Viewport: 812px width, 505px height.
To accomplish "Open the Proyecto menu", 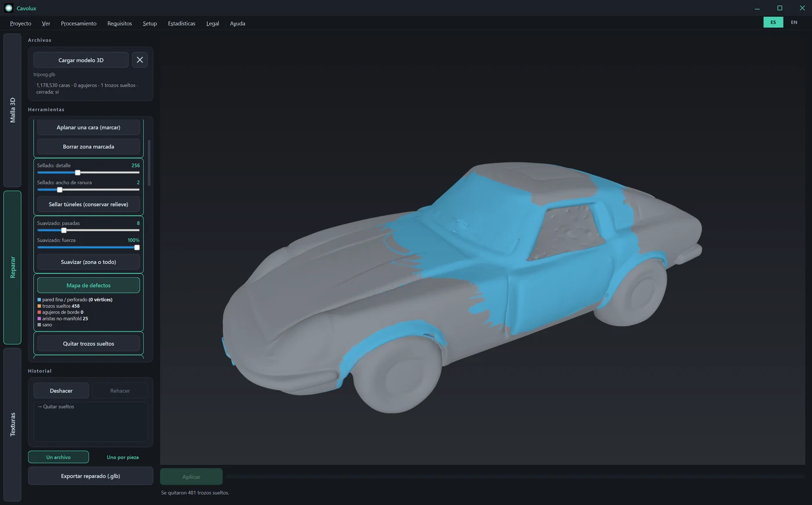I will 20,23.
